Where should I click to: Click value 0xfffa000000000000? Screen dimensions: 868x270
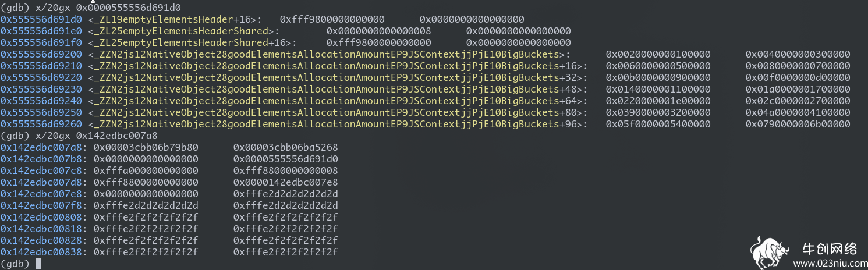[146, 170]
